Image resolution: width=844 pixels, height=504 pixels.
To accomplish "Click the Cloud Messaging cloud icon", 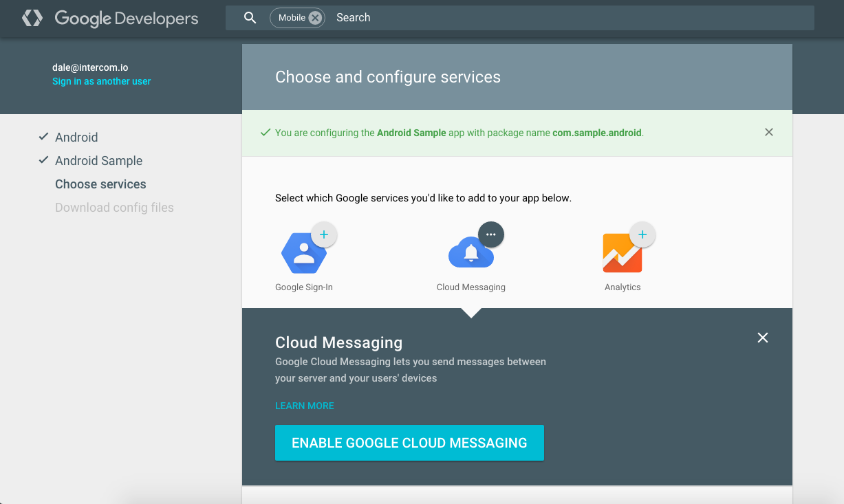I will [x=470, y=254].
